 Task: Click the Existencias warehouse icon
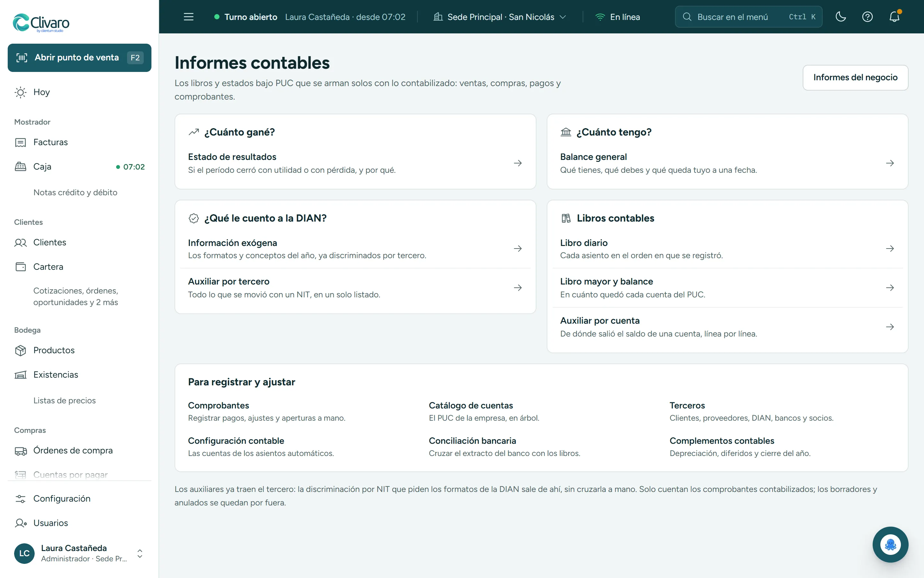point(21,375)
